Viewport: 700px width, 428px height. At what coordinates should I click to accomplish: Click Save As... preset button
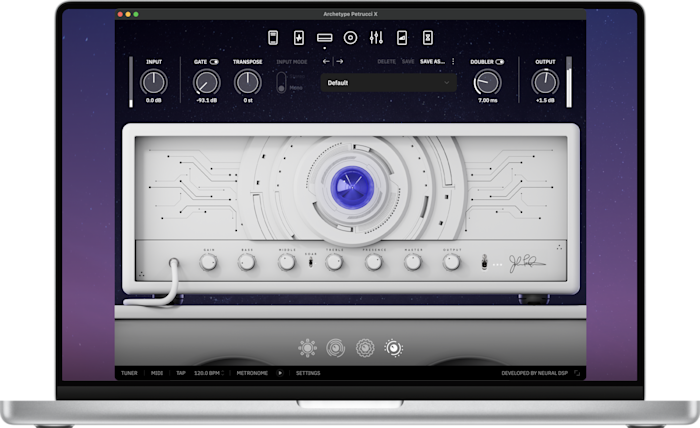(x=432, y=62)
